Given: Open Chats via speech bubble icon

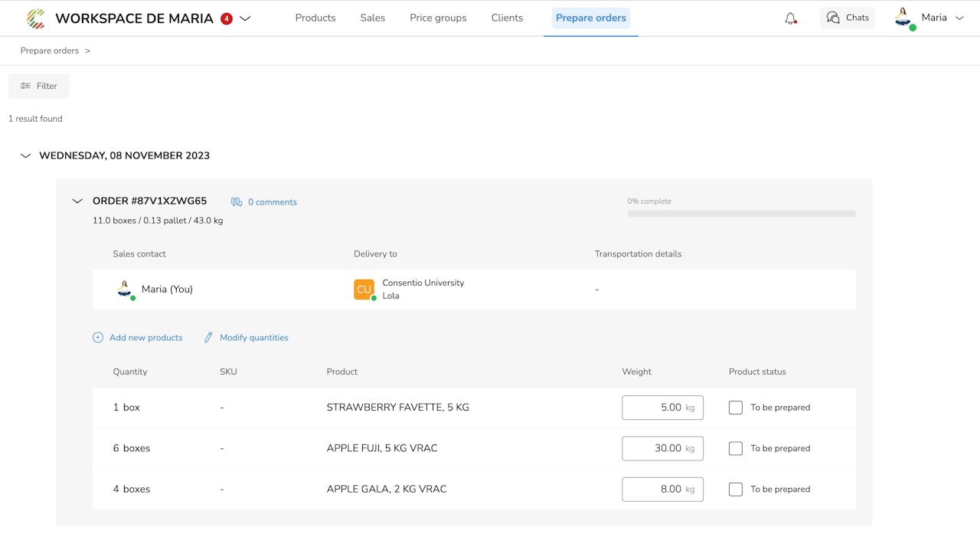Looking at the screenshot, I should 833,18.
